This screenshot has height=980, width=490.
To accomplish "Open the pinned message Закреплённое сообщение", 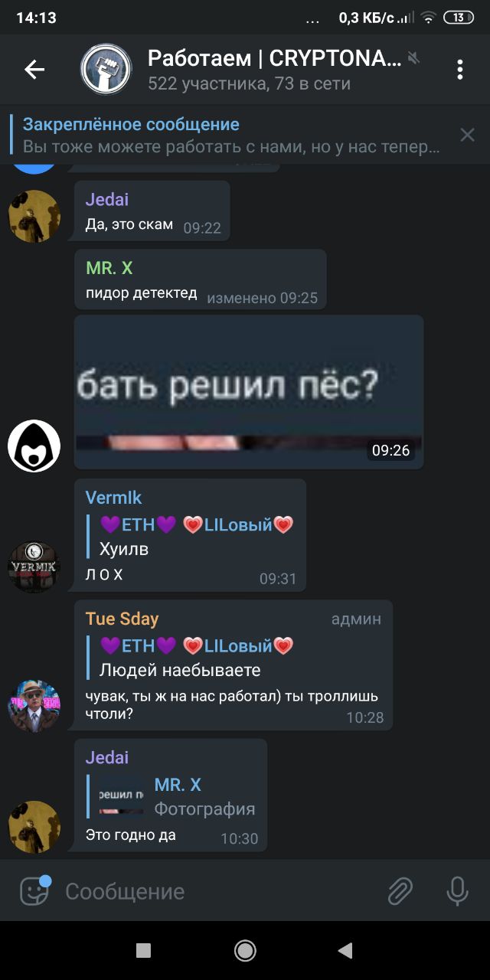I will [x=230, y=136].
